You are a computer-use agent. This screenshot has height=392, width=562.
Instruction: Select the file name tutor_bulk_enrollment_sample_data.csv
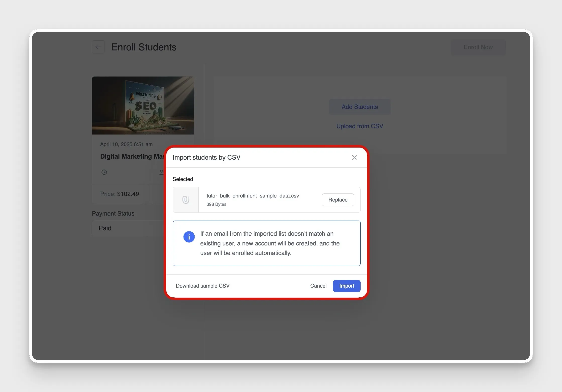coord(253,196)
